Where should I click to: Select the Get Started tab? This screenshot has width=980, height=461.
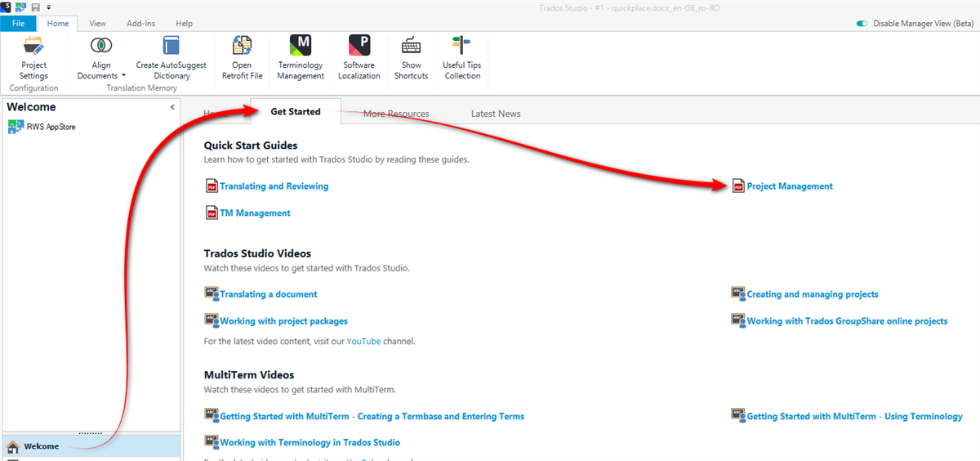[x=296, y=112]
